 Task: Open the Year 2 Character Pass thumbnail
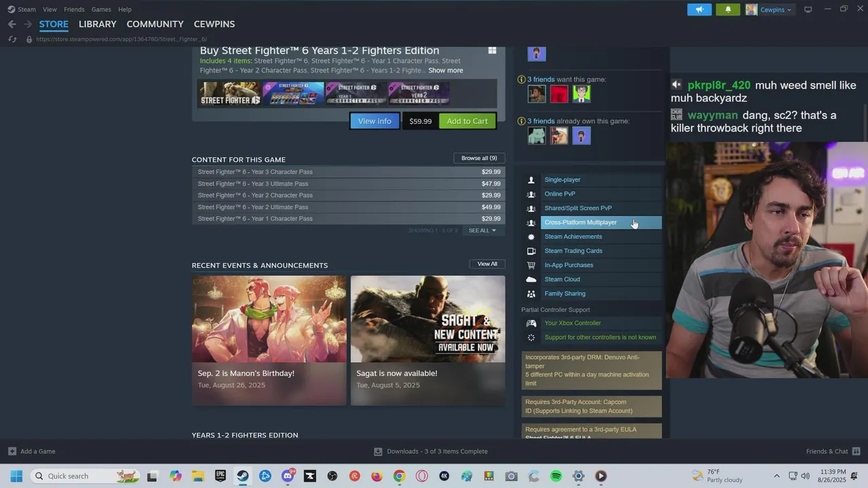pyautogui.click(x=419, y=94)
